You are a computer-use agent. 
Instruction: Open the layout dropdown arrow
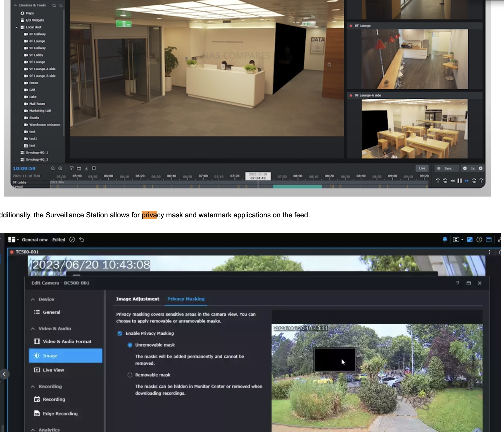18,240
